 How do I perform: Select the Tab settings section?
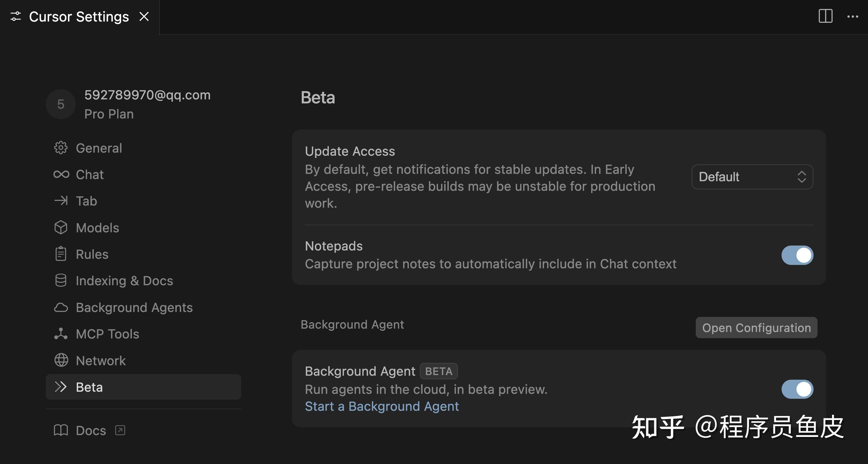(86, 201)
